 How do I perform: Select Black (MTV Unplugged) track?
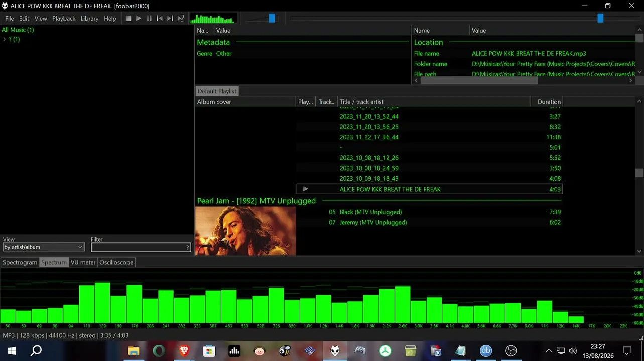coord(429,212)
